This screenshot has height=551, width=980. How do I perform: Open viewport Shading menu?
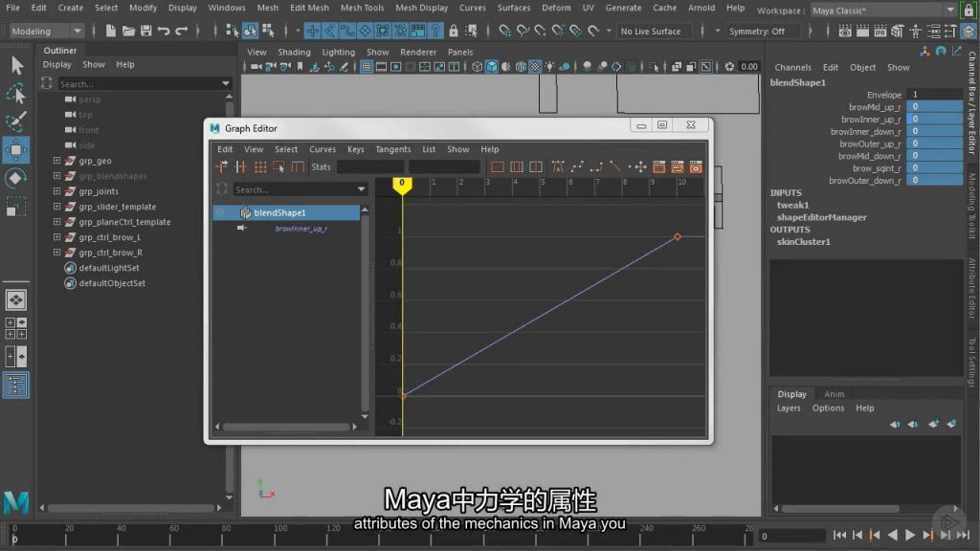294,53
